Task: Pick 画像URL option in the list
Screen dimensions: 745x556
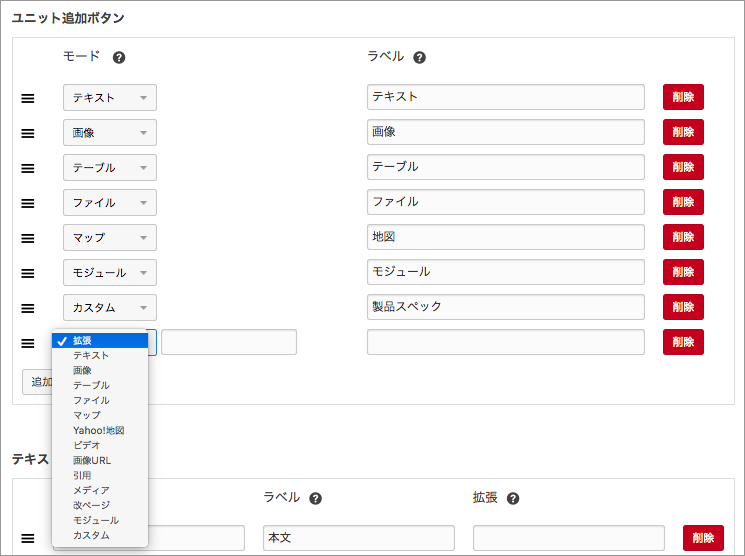Action: (x=91, y=460)
